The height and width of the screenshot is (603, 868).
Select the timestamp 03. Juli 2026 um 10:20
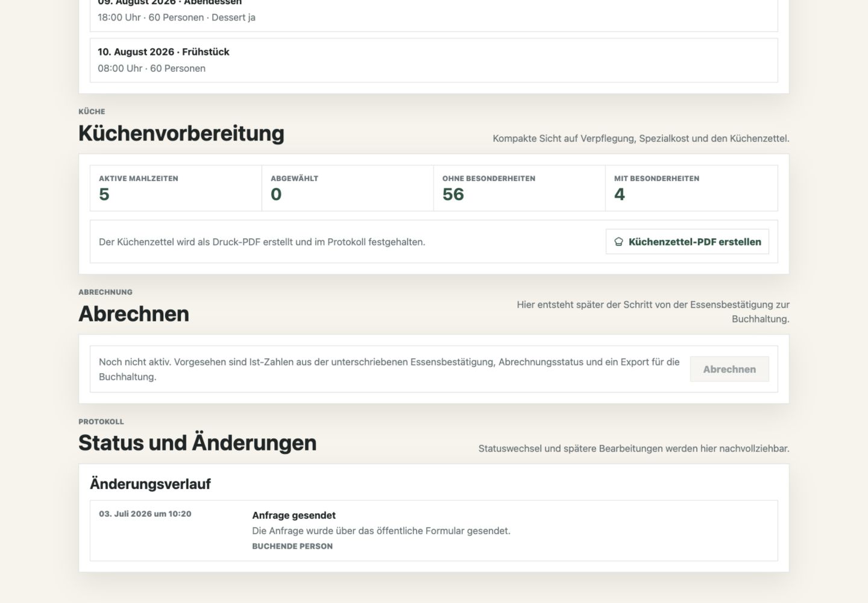[x=145, y=514]
